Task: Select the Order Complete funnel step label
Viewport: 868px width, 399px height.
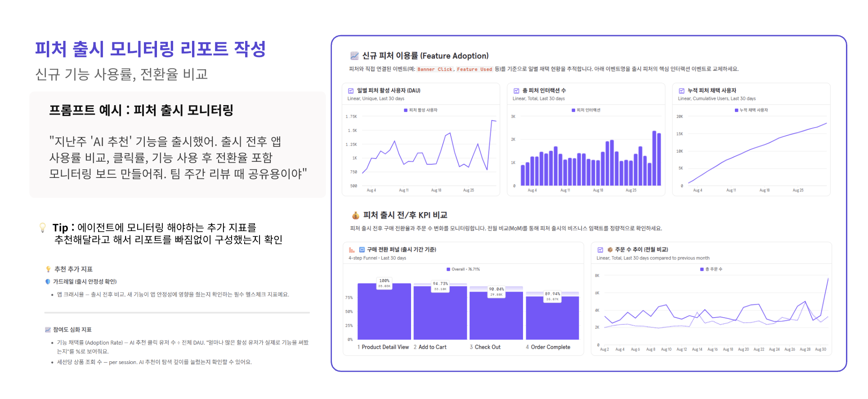Action: (548, 347)
